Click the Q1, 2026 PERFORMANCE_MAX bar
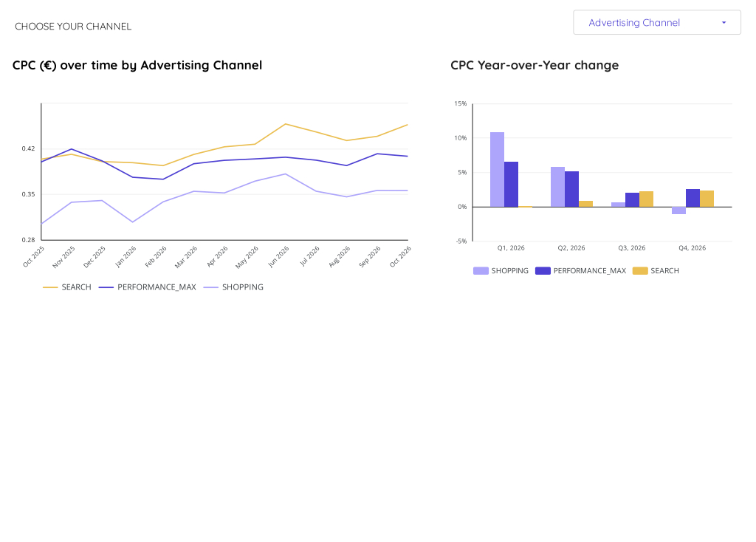 coord(511,185)
